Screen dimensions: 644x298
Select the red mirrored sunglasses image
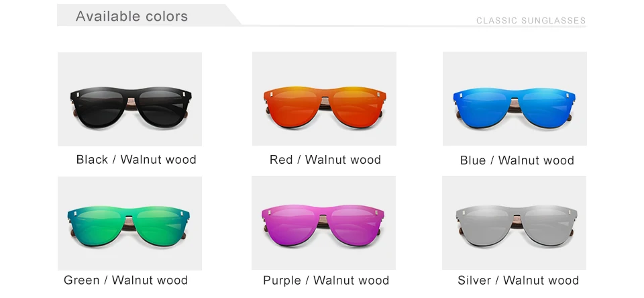tap(324, 99)
